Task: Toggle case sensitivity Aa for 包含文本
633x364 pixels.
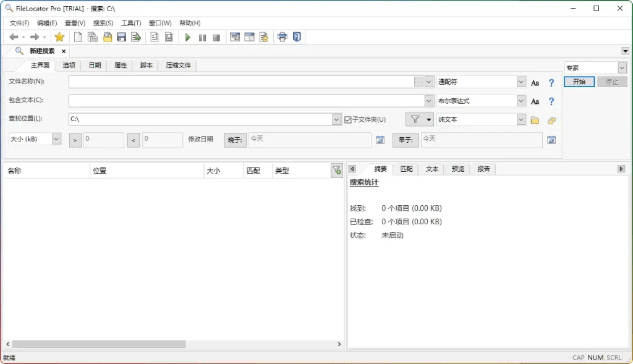Action: [535, 100]
